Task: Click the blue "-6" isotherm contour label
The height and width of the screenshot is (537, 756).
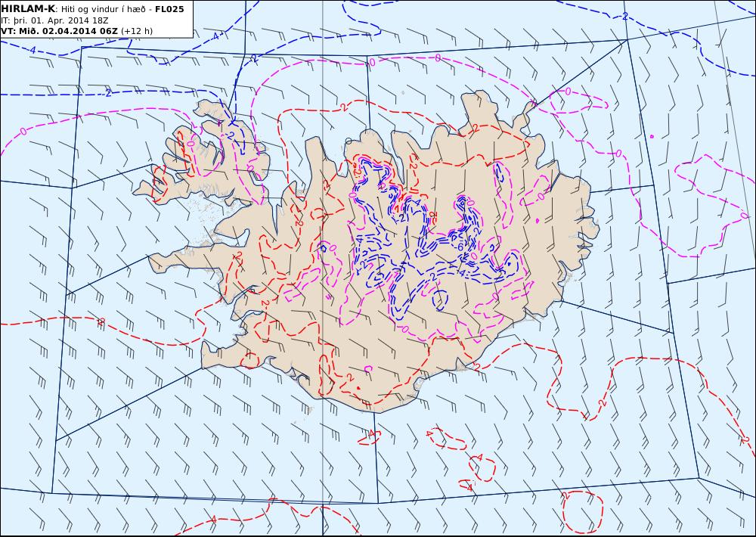Action: (460, 247)
